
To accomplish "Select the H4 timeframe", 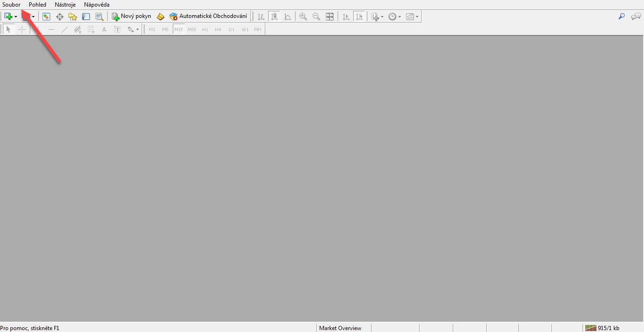I will click(218, 29).
